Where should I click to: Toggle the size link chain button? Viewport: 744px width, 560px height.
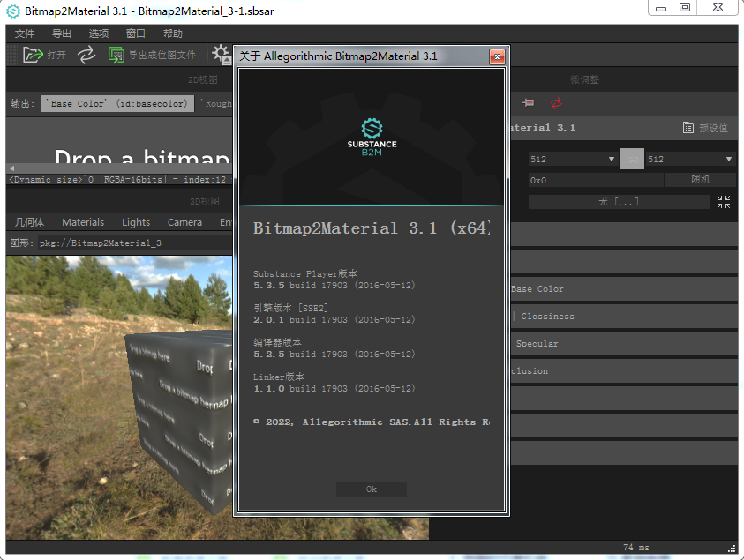tap(632, 160)
